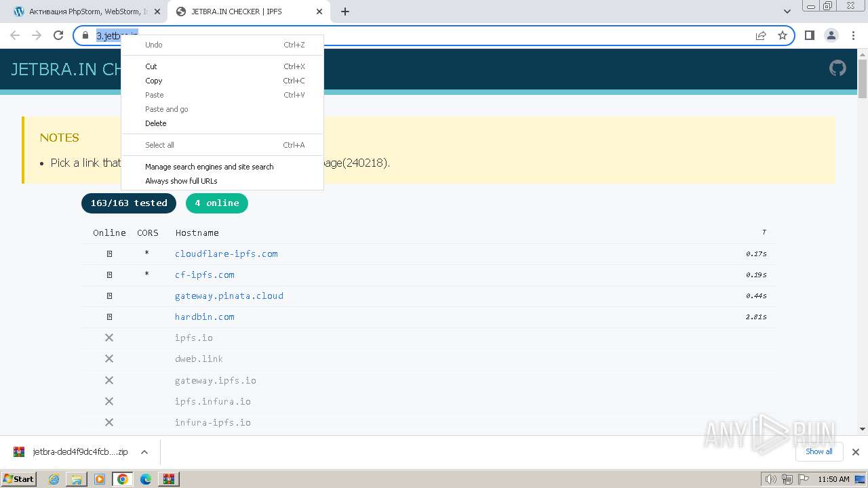The height and width of the screenshot is (488, 868).
Task: Click the online status icon for cloudflare-ipfs.com
Action: tap(109, 253)
